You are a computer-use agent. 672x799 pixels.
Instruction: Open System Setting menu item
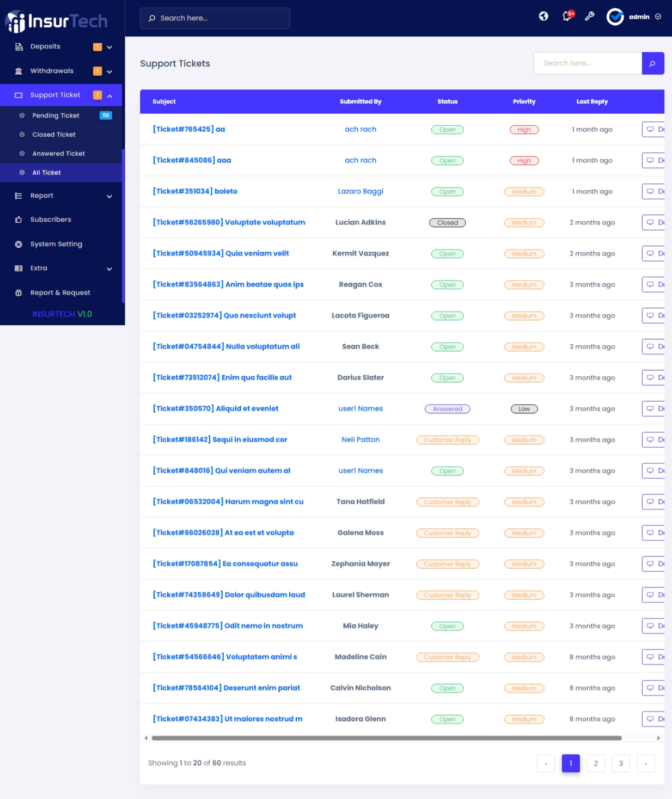point(61,244)
